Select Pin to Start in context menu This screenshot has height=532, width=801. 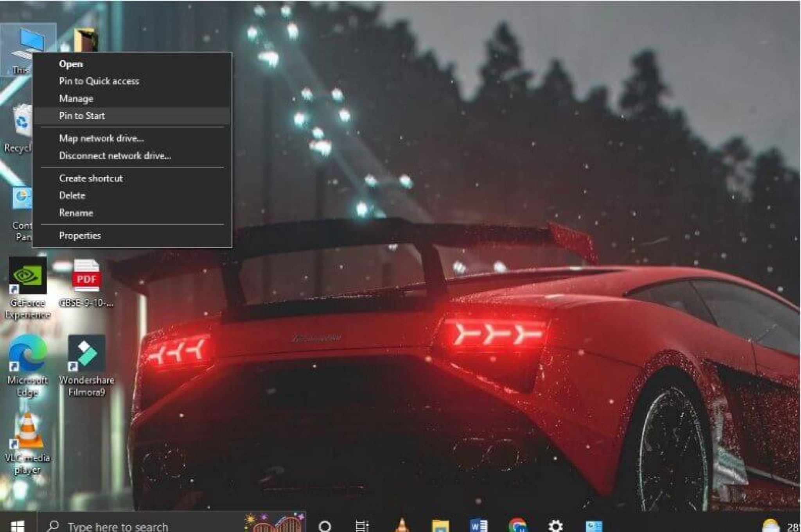tap(82, 115)
